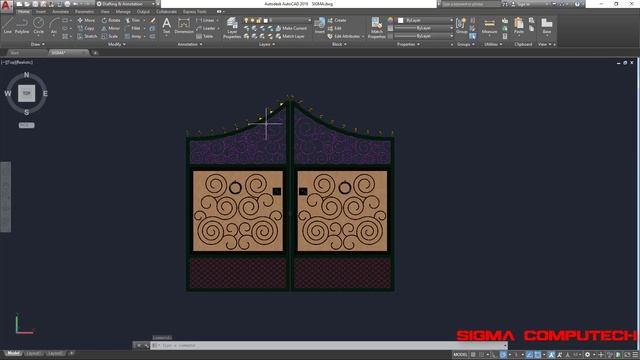Viewport: 640px width, 360px height.
Task: Switch to the Annotate ribbon tab
Action: point(60,12)
